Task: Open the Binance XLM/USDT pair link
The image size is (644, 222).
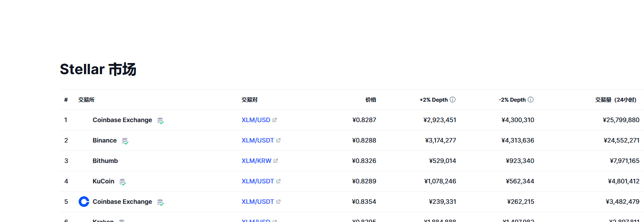Action: pyautogui.click(x=258, y=141)
